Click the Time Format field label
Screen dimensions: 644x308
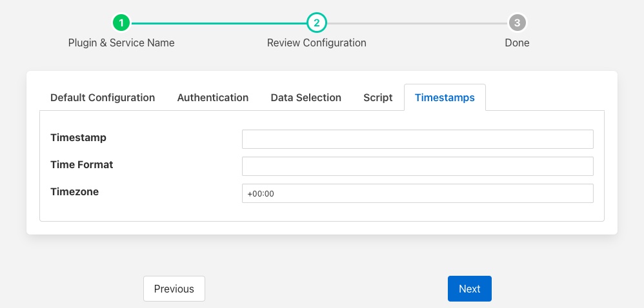click(x=81, y=165)
